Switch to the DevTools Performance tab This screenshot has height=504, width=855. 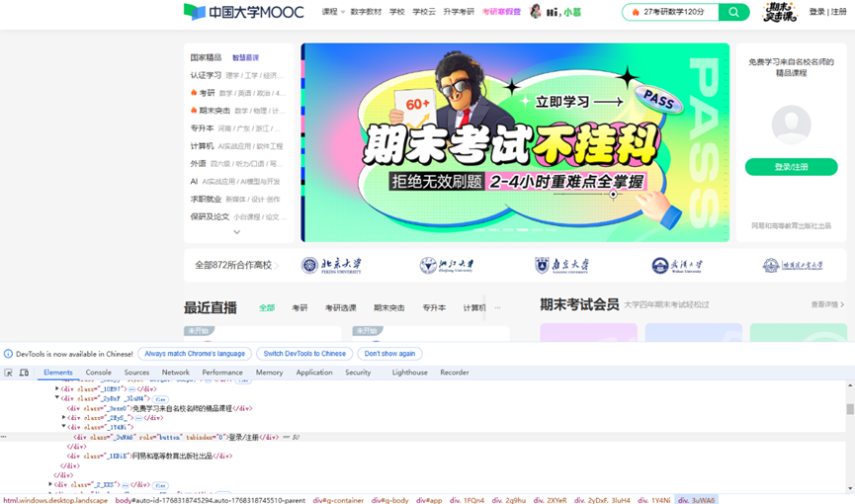click(x=222, y=373)
